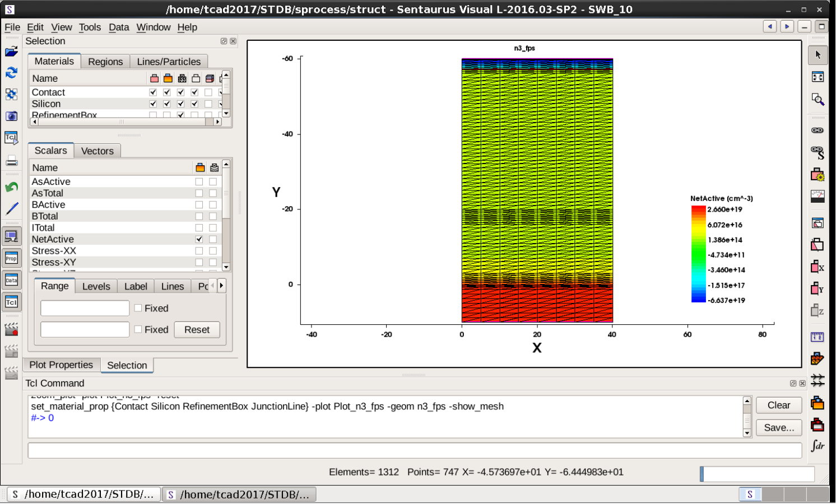Open the File menu

[12, 27]
